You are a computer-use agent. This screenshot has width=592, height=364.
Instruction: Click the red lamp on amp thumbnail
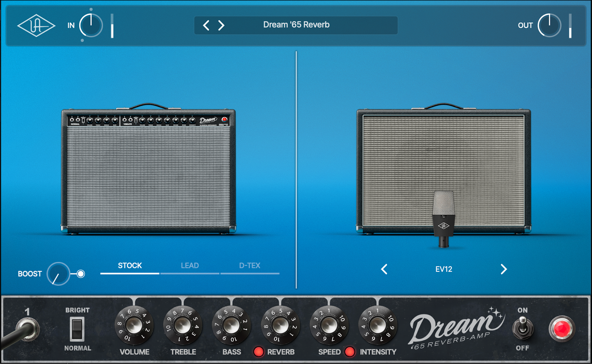(224, 119)
